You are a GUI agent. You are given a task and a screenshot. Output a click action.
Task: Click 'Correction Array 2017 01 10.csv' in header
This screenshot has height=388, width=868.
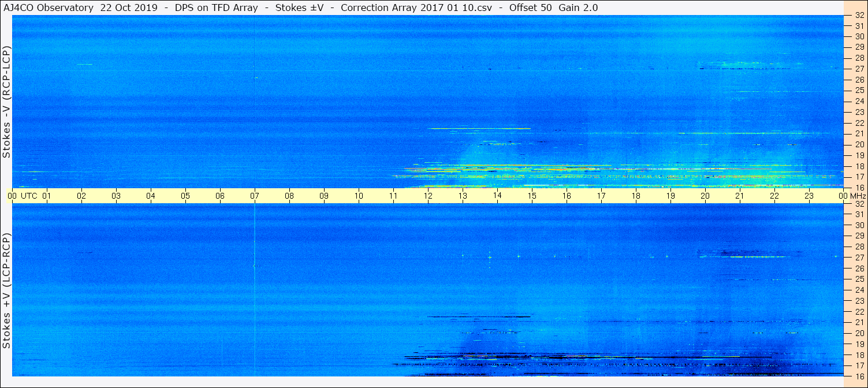416,8
